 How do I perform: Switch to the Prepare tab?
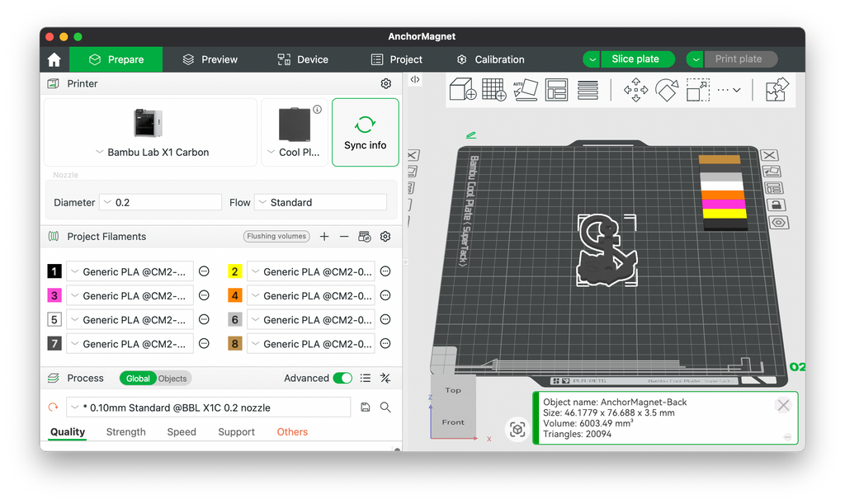(116, 59)
